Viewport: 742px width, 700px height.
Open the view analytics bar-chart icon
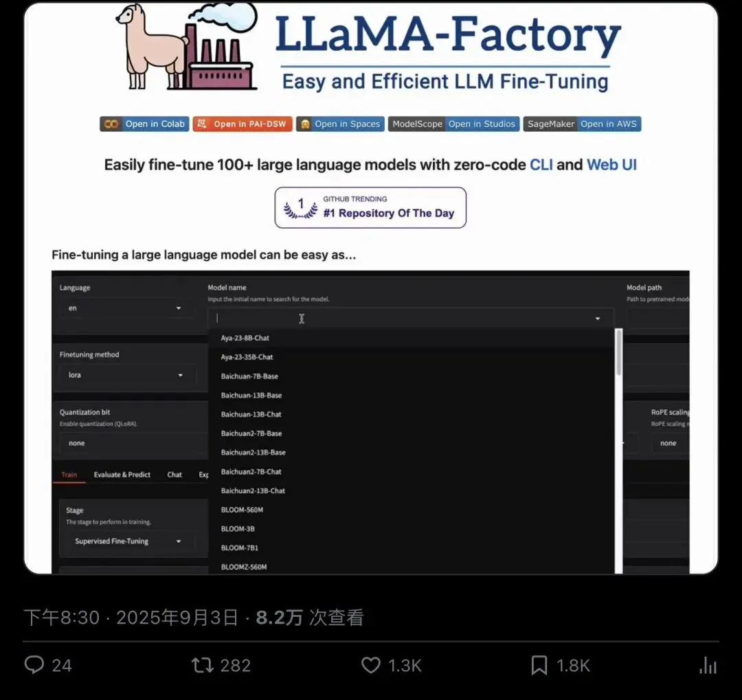click(x=708, y=665)
